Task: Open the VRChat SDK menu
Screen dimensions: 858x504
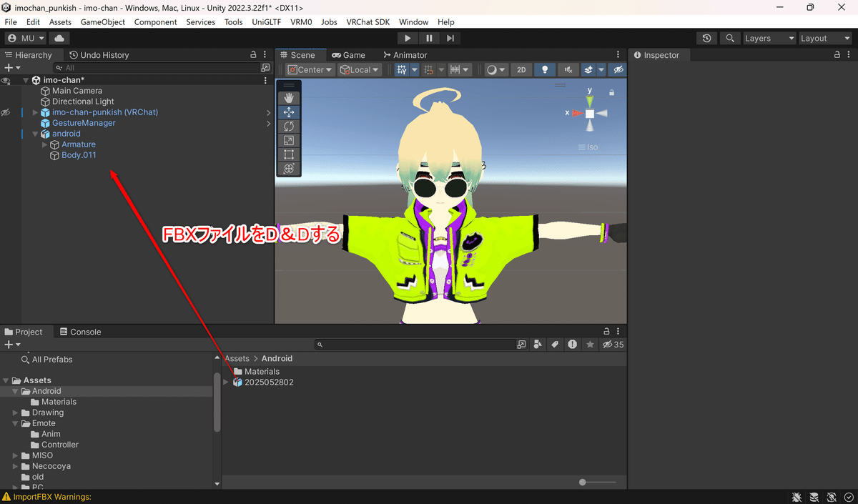Action: click(368, 21)
